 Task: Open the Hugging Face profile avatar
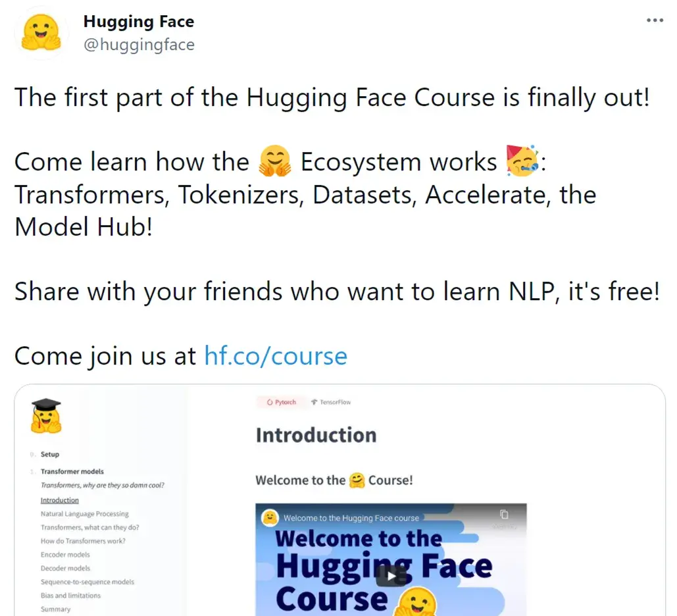click(x=41, y=32)
